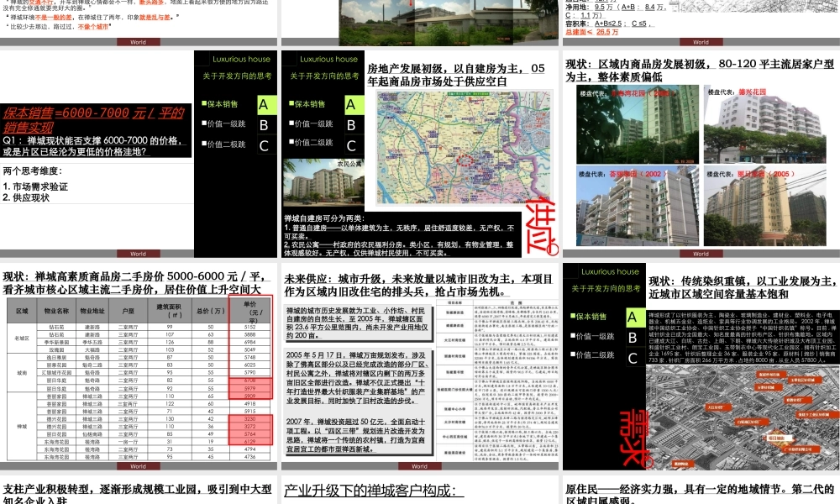Click green A box on the 传统染织重镇 slide
The height and width of the screenshot is (504, 840).
pos(636,318)
